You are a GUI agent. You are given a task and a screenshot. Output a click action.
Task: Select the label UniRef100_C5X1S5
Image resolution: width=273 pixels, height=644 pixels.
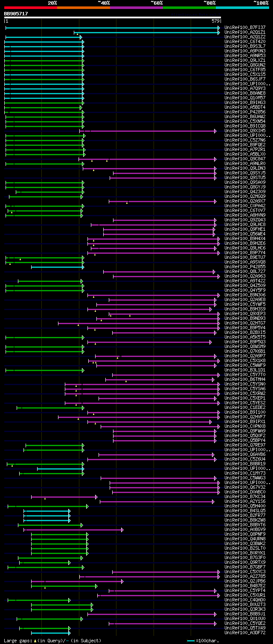point(245,74)
